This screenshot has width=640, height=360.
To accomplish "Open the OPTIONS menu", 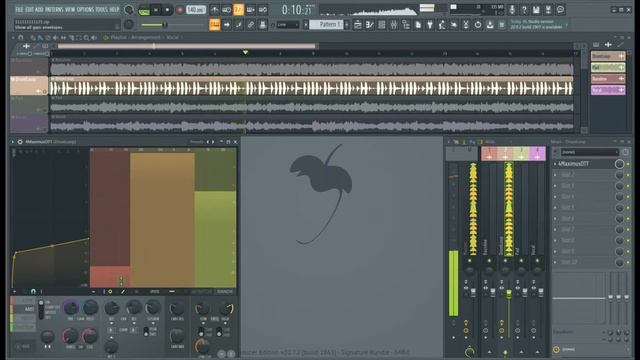I will (85, 9).
